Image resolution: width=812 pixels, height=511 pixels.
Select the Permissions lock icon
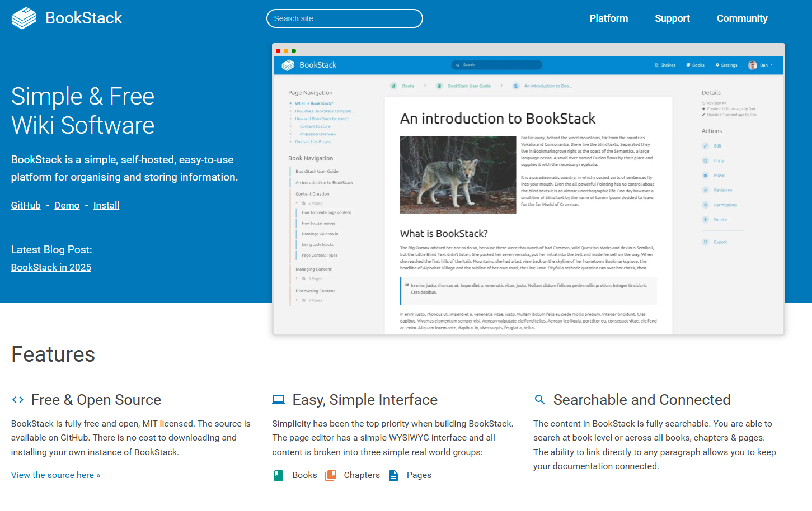[706, 205]
